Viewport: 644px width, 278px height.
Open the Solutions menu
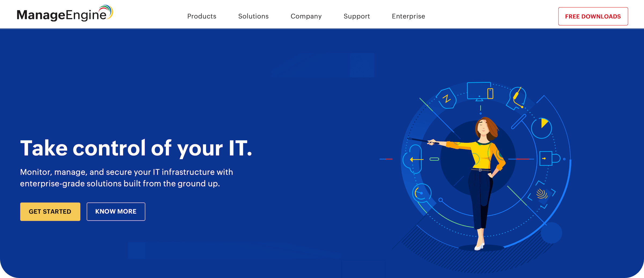tap(253, 16)
